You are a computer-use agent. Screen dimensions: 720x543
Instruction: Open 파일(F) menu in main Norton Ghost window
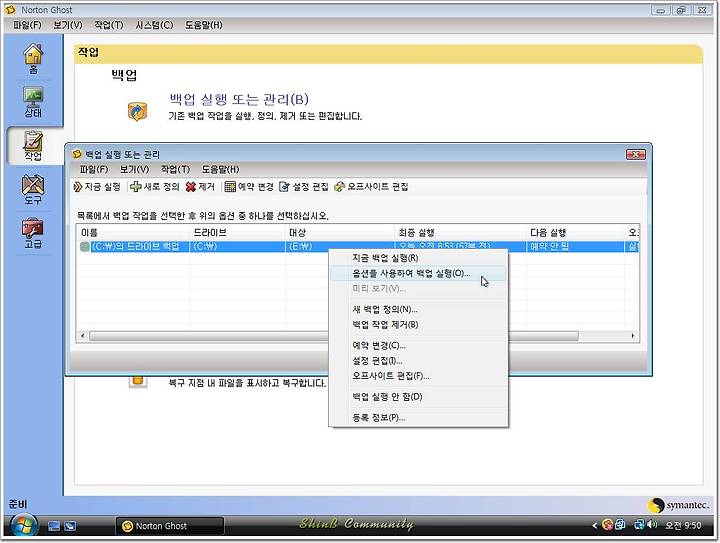point(27,25)
